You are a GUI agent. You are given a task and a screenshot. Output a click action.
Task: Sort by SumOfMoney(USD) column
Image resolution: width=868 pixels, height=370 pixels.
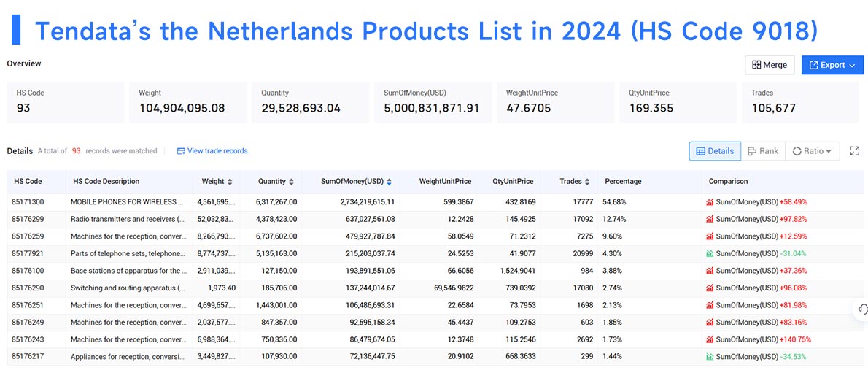[x=390, y=182]
